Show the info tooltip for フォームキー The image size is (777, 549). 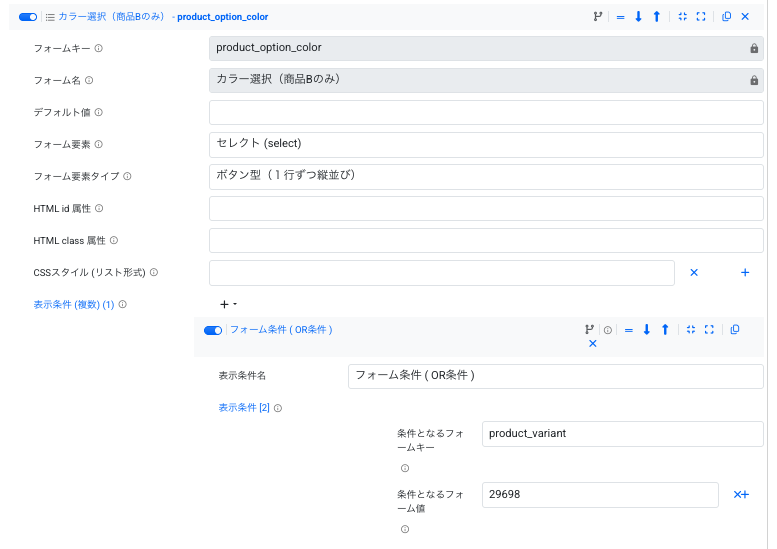pos(99,48)
